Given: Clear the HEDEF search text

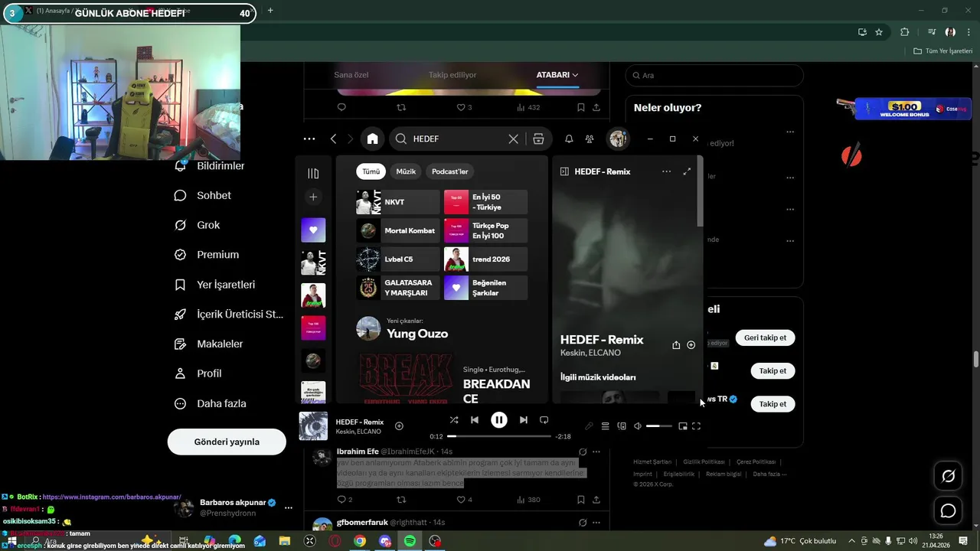Looking at the screenshot, I should pos(513,139).
